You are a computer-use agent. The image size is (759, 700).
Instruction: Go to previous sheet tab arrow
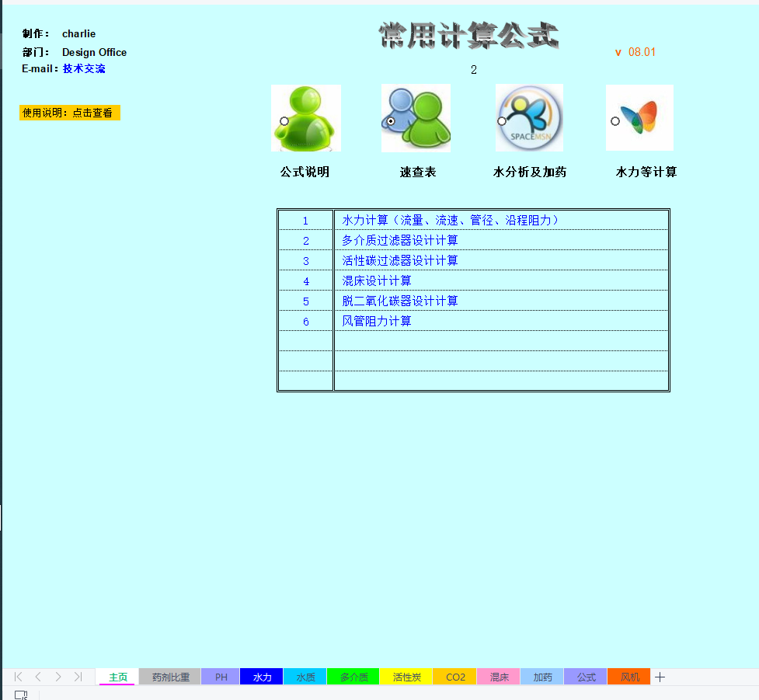tap(38, 676)
